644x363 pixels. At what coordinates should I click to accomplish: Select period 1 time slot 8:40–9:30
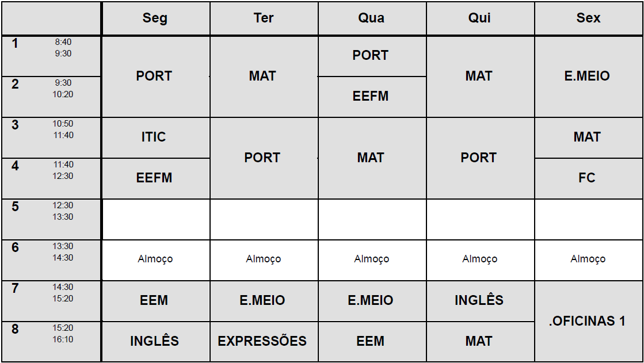pos(52,56)
